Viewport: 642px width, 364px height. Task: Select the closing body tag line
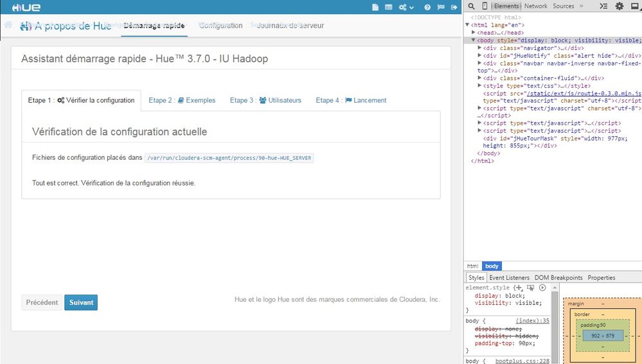(488, 153)
